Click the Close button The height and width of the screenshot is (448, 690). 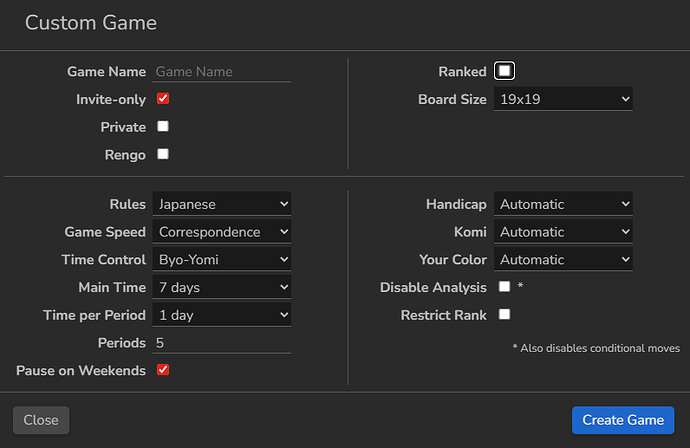[41, 420]
